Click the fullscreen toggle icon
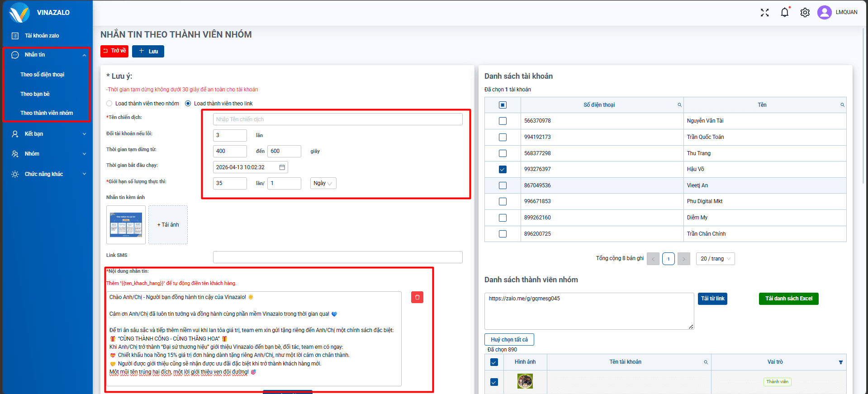This screenshot has width=868, height=394. coord(764,13)
